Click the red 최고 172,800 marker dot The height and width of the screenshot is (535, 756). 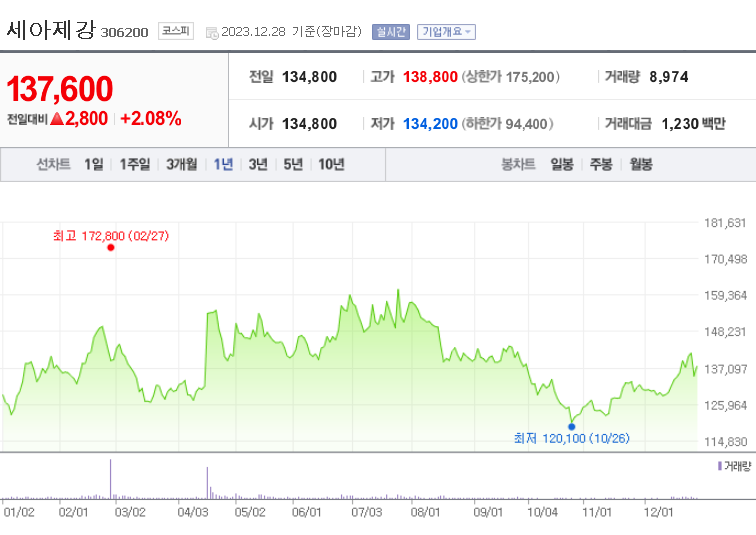click(111, 247)
